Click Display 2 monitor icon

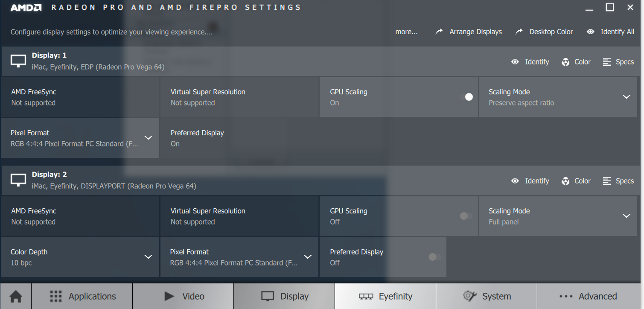(18, 181)
